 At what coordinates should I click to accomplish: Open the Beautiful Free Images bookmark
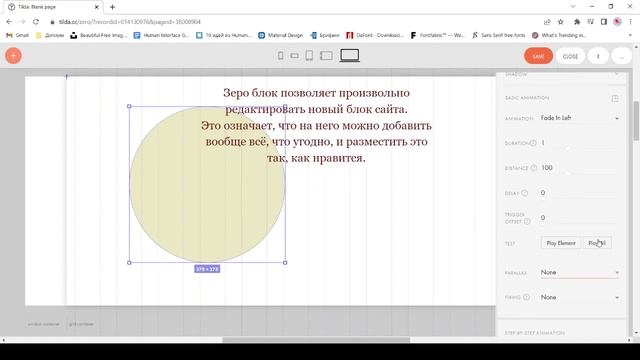click(98, 35)
